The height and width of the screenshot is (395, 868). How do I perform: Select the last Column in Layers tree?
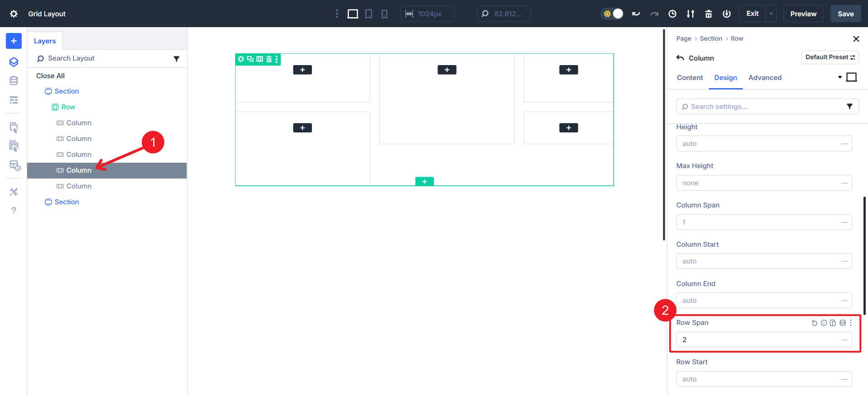(x=79, y=186)
